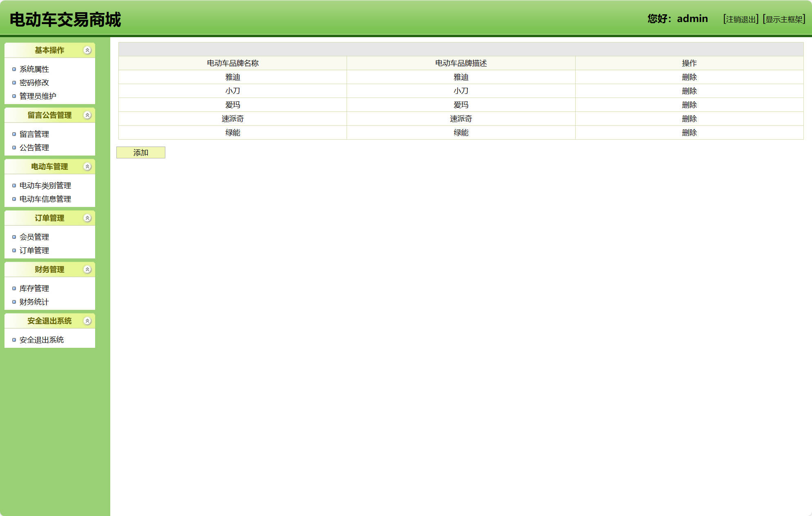Click 显示主框架 link in header
Image resolution: width=812 pixels, height=516 pixels.
click(x=784, y=19)
